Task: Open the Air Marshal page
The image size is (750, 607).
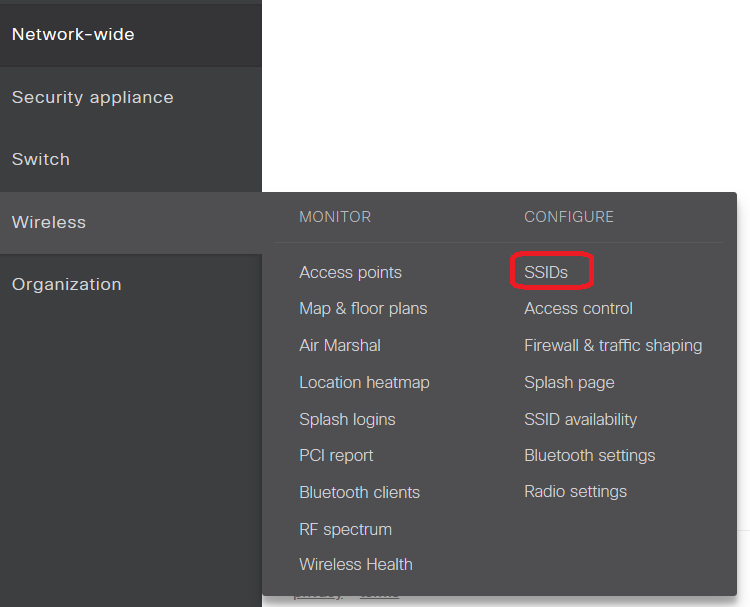Action: pos(340,346)
